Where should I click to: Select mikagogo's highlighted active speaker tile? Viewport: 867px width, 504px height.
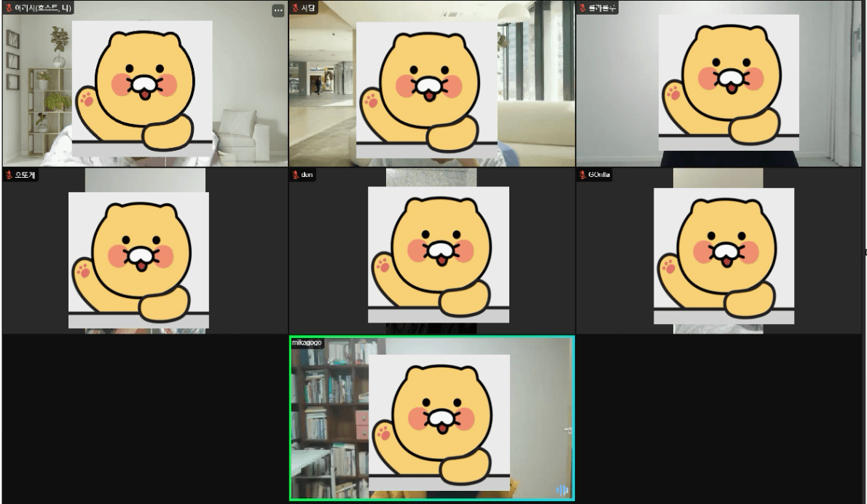[x=432, y=418]
